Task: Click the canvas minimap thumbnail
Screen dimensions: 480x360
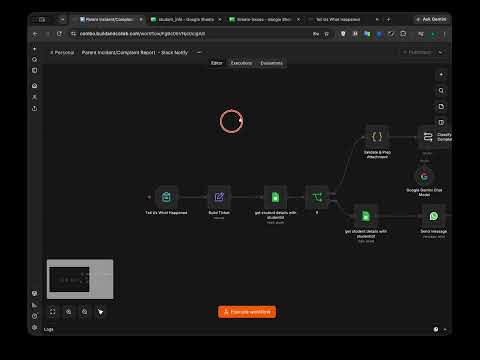Action: pyautogui.click(x=80, y=279)
